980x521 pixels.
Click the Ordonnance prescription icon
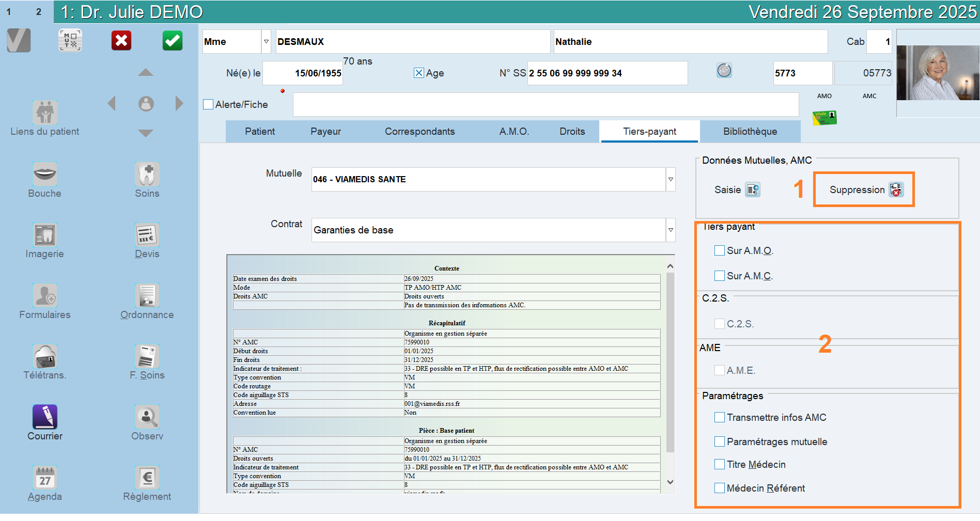point(147,296)
